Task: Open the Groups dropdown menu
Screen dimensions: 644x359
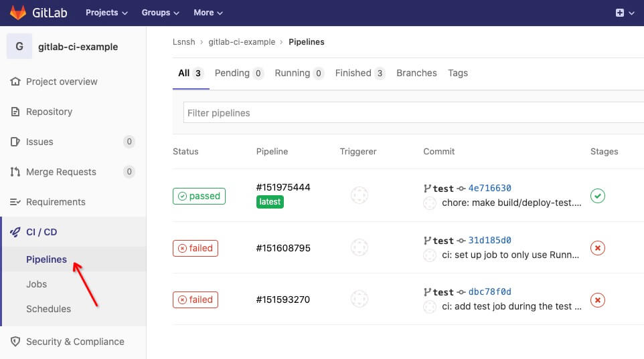Action: (160, 13)
